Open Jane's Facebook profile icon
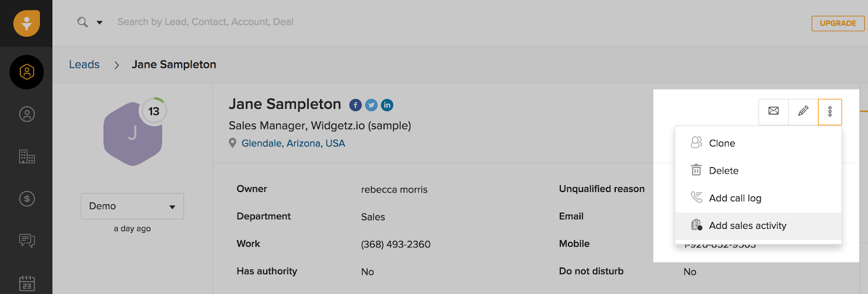Screen dimensions: 868x294 coord(355,105)
